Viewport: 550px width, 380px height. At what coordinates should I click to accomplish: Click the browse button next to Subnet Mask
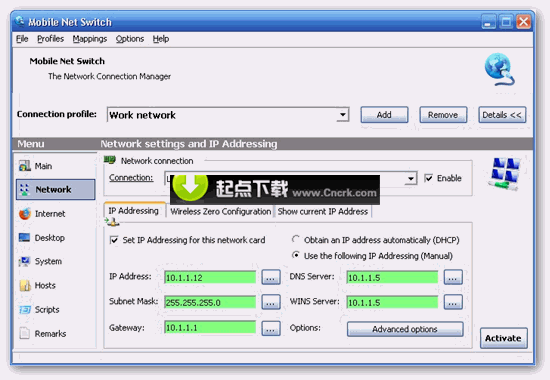point(271,302)
